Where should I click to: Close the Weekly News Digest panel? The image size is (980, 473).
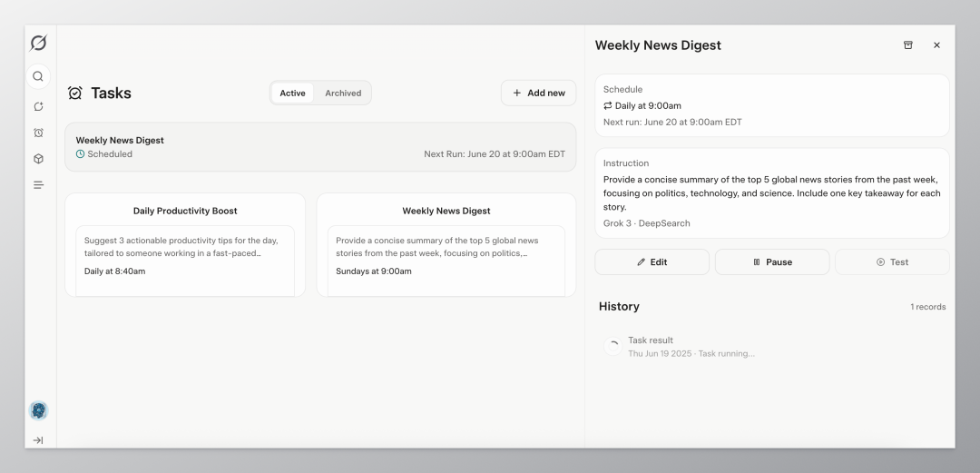[x=936, y=45]
